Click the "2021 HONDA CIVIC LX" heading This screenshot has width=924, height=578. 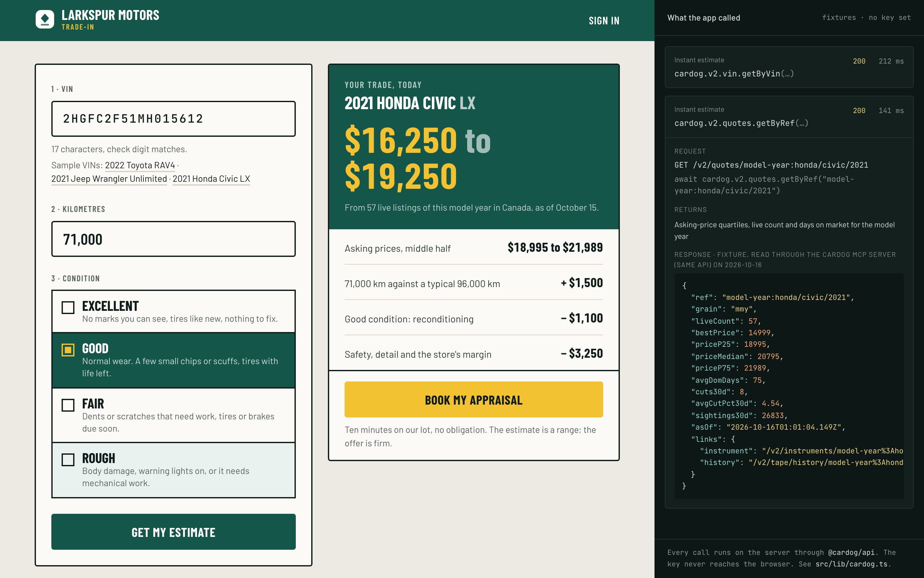click(x=410, y=103)
